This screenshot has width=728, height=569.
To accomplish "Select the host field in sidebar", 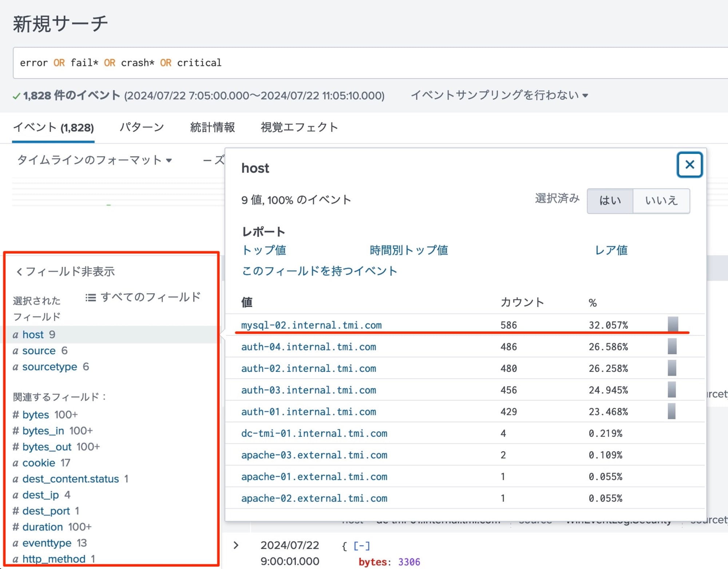I will 34,334.
